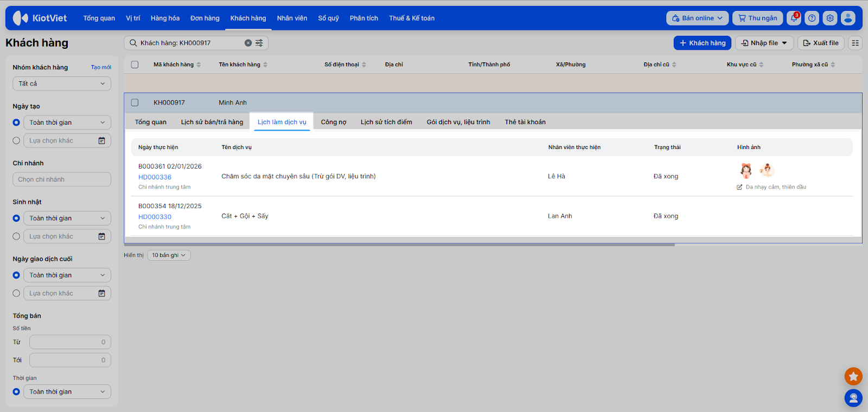Image resolution: width=868 pixels, height=412 pixels.
Task: Select the Tổng bán Thời gian radio button
Action: (x=16, y=392)
